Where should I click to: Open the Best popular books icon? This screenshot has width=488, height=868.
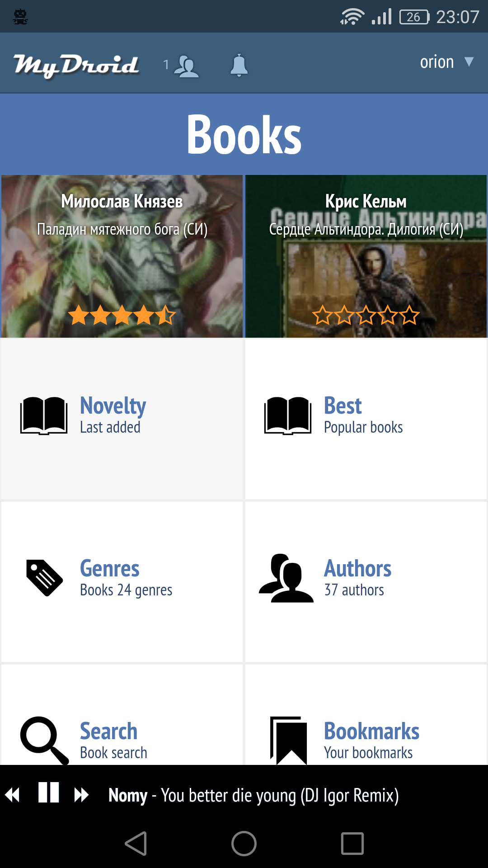pyautogui.click(x=288, y=416)
